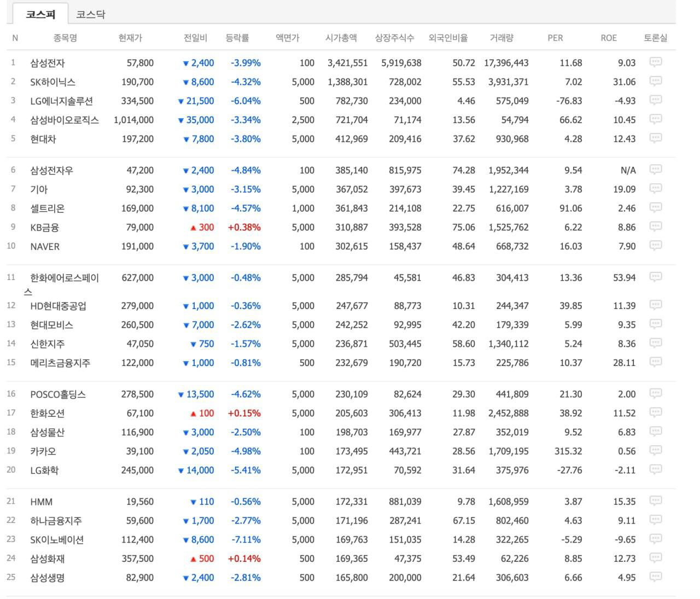Open the 삼성생명 stock link

pyautogui.click(x=48, y=578)
